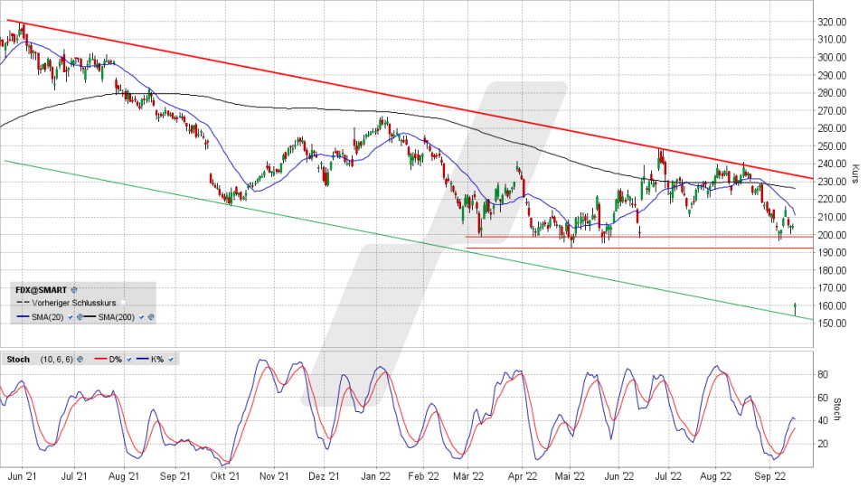The height and width of the screenshot is (488, 868).
Task: Click the latest candle near 160.00
Action: click(795, 308)
